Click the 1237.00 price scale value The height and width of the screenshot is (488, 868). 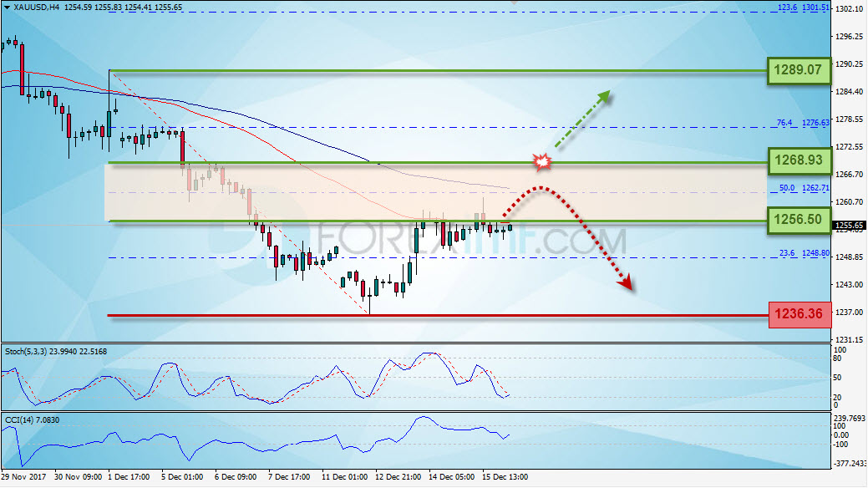click(849, 313)
